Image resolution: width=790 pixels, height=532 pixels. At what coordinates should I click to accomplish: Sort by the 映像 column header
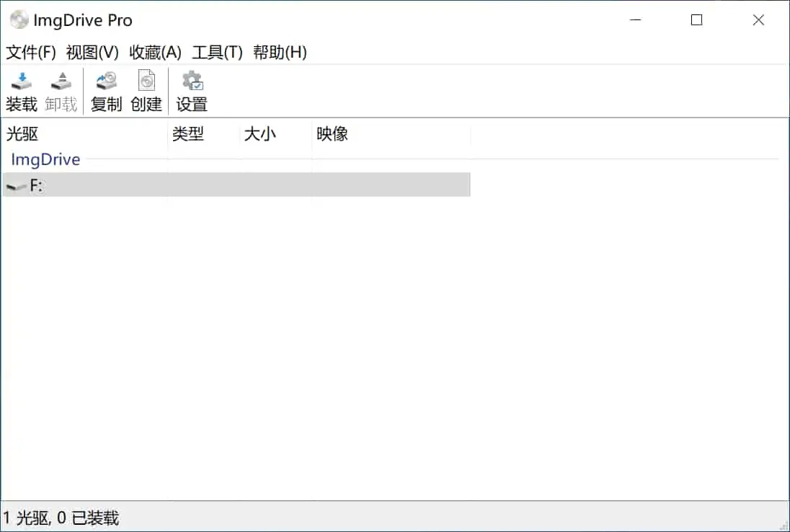391,133
